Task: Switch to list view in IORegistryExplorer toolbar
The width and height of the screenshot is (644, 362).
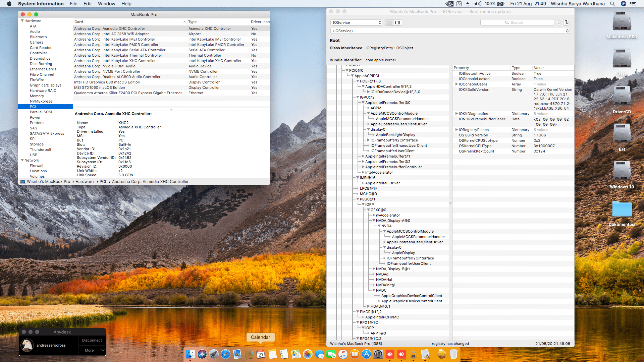Action: [x=389, y=22]
